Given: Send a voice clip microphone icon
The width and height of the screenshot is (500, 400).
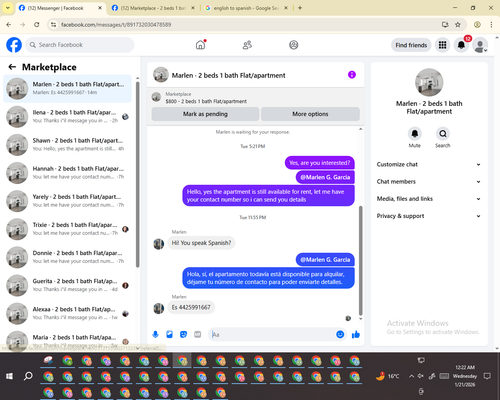Looking at the screenshot, I should (x=155, y=334).
